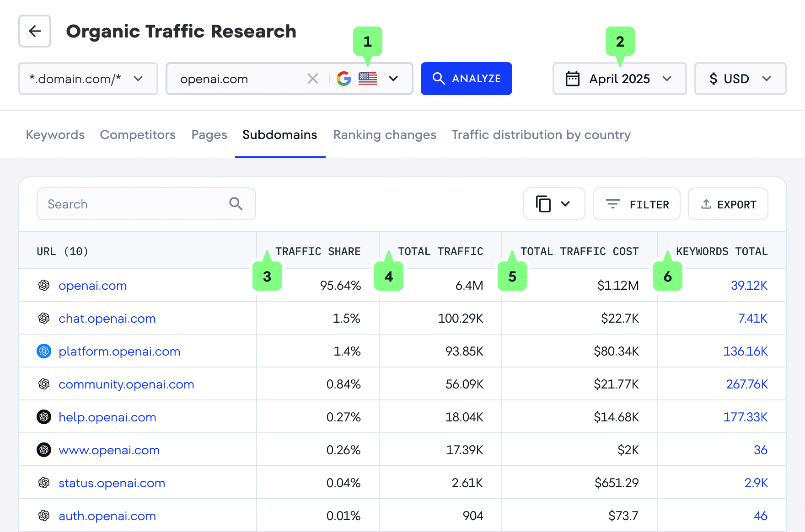Click the back arrow button
The image size is (805, 532).
35,31
